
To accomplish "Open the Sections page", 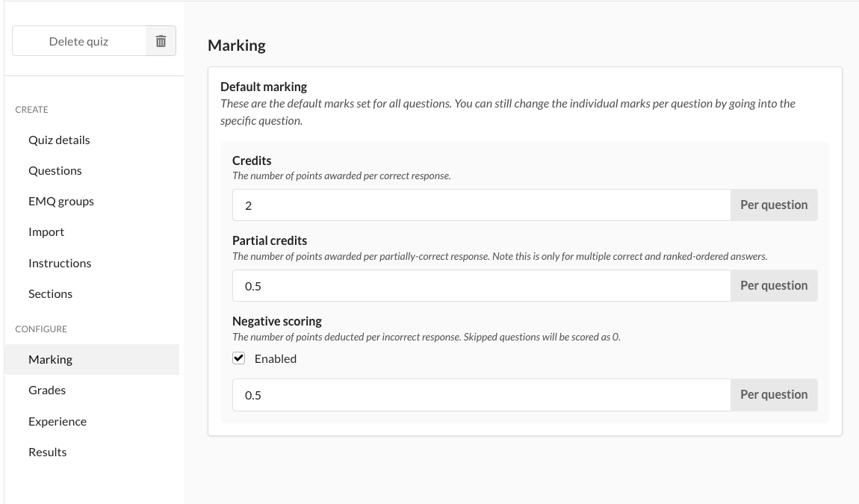I will point(51,293).
